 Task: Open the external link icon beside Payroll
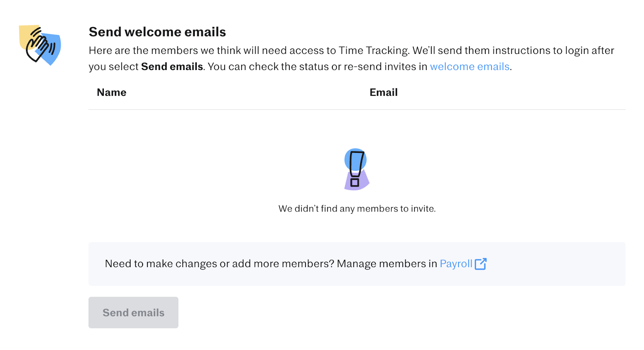point(481,264)
